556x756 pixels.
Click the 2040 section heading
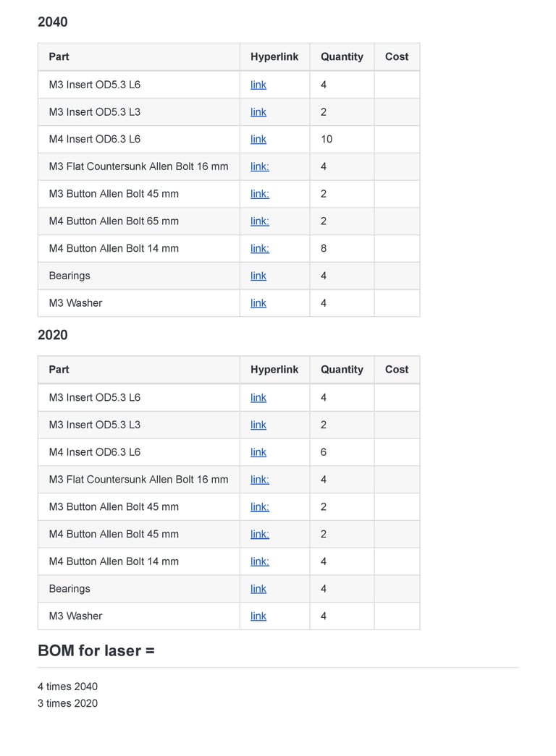click(x=53, y=22)
